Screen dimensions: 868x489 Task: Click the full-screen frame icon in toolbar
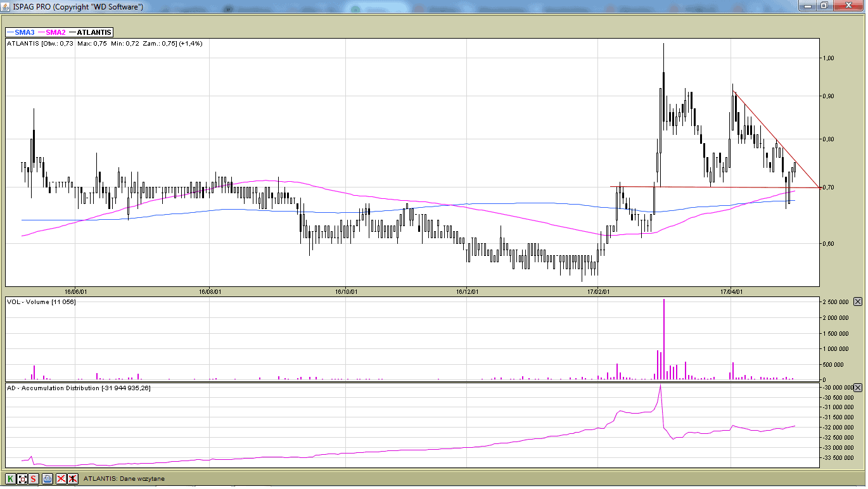pyautogui.click(x=22, y=479)
